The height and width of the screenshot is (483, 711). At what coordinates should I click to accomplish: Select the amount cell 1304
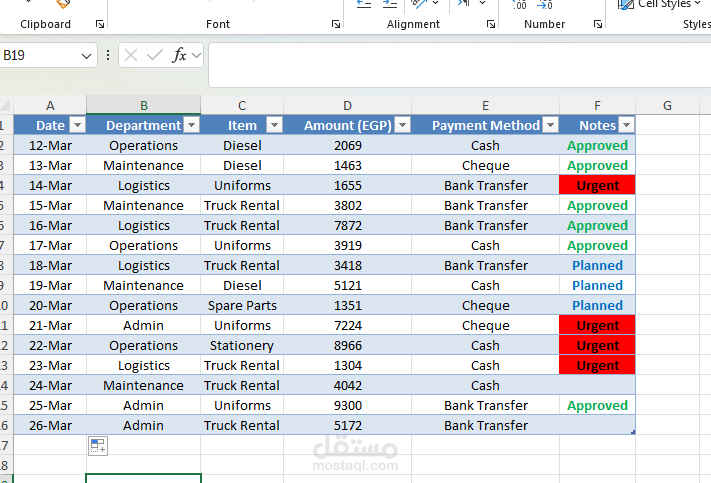tap(347, 365)
